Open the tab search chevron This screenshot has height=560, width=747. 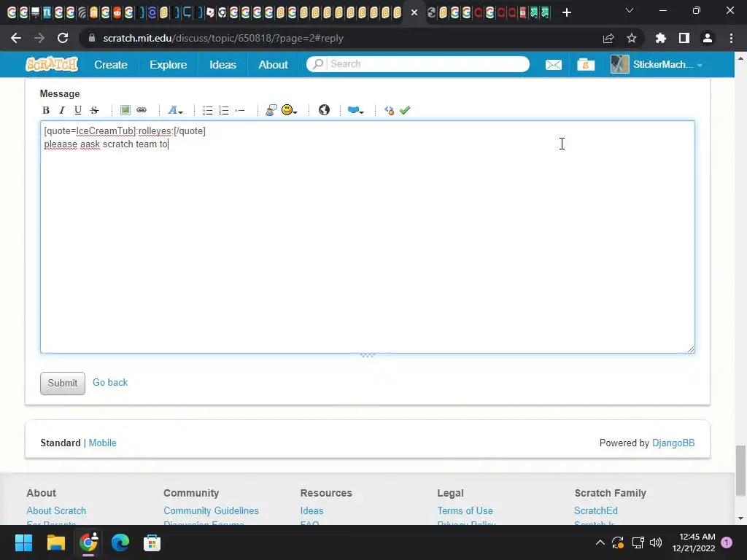click(630, 10)
